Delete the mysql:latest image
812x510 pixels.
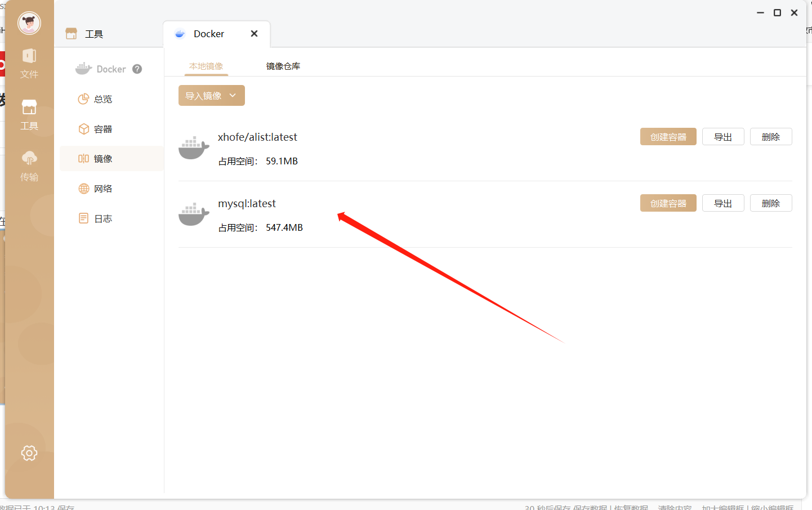coord(771,203)
